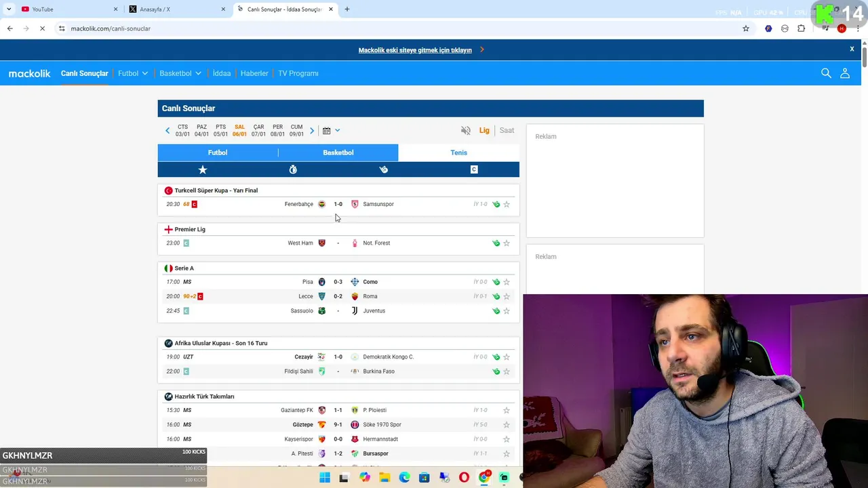Open Afrika Uluslar Kupası - Son 16 Turu header
Screen dimensions: 868x488
tap(221, 344)
